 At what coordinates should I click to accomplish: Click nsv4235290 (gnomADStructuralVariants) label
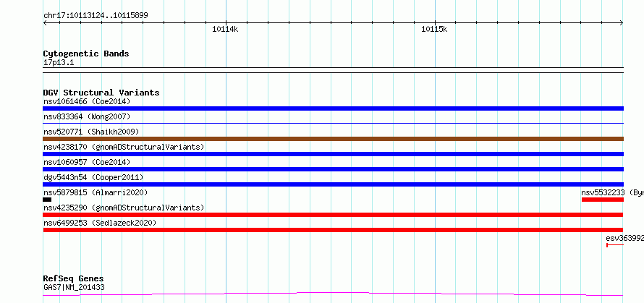click(x=124, y=208)
